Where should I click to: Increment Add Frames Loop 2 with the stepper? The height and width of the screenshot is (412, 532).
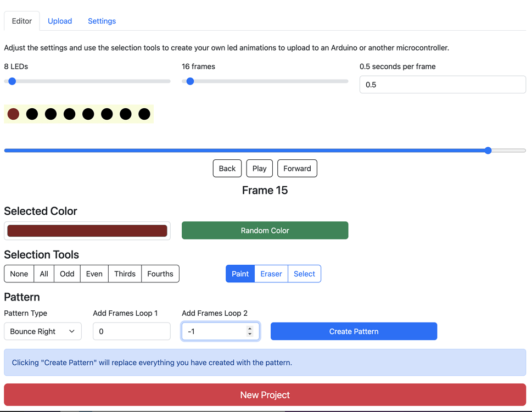pyautogui.click(x=251, y=328)
